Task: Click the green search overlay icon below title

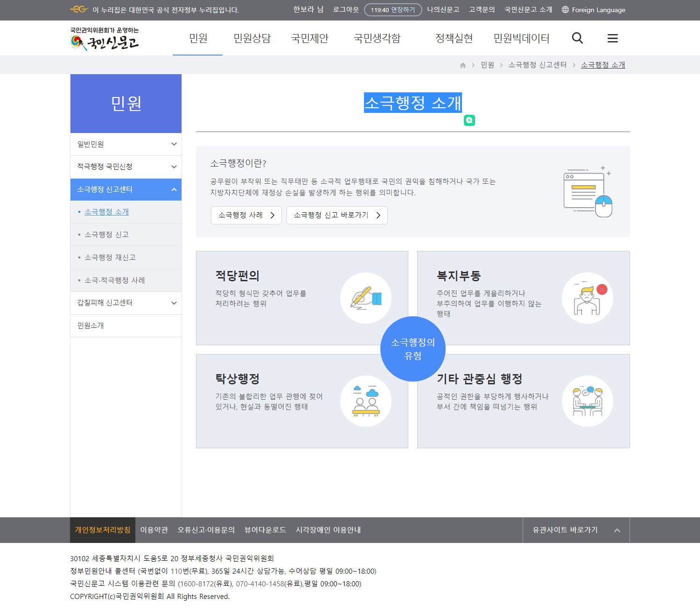Action: [x=469, y=120]
